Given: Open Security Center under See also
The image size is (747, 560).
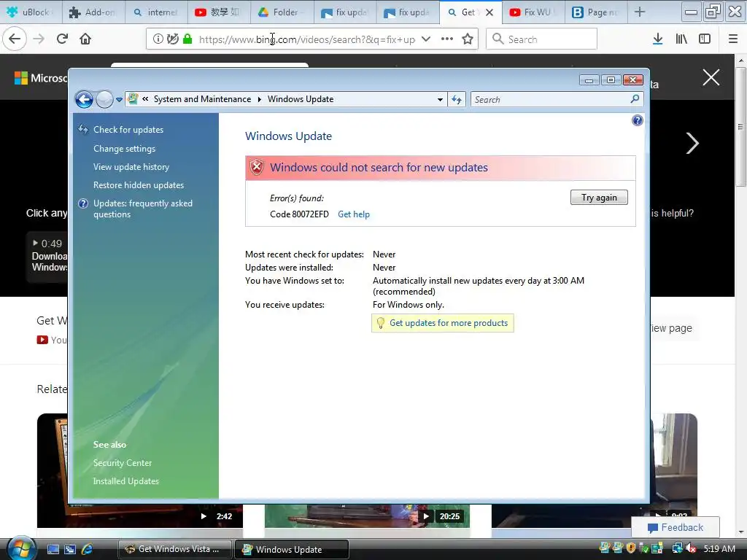Looking at the screenshot, I should click(123, 463).
